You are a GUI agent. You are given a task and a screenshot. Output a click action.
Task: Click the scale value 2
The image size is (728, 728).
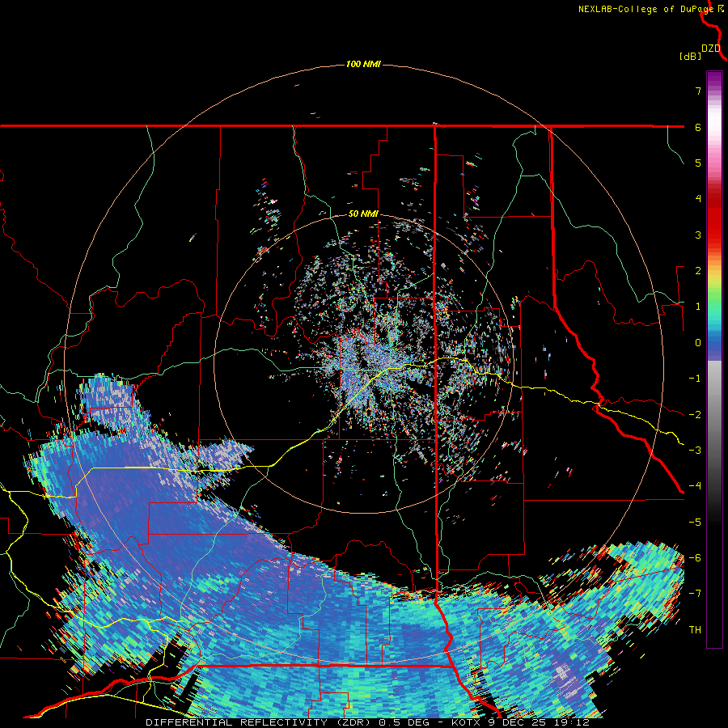pos(698,271)
